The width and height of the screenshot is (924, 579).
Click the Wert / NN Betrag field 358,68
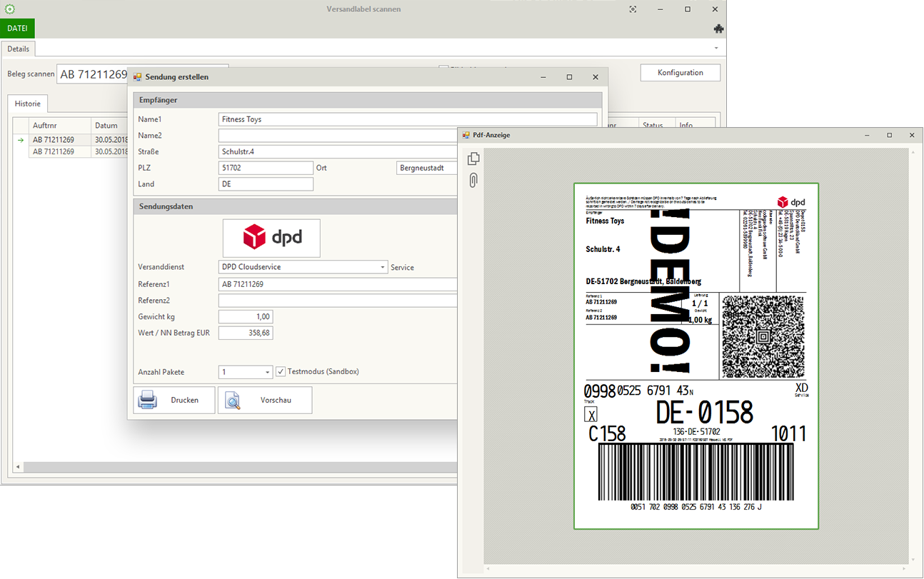pos(246,333)
